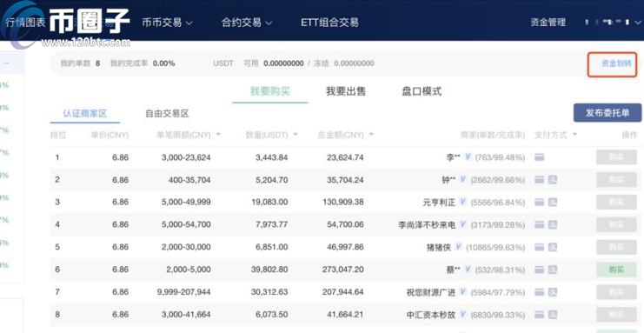Click verified V badge next to 祝您财源广进
The height and width of the screenshot is (333, 644).
click(x=463, y=291)
